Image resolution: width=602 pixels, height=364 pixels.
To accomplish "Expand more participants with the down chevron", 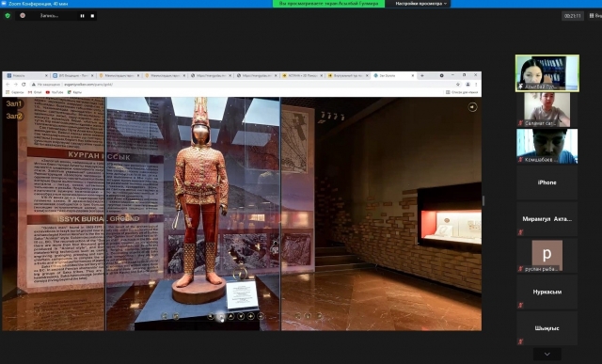I will (x=547, y=354).
